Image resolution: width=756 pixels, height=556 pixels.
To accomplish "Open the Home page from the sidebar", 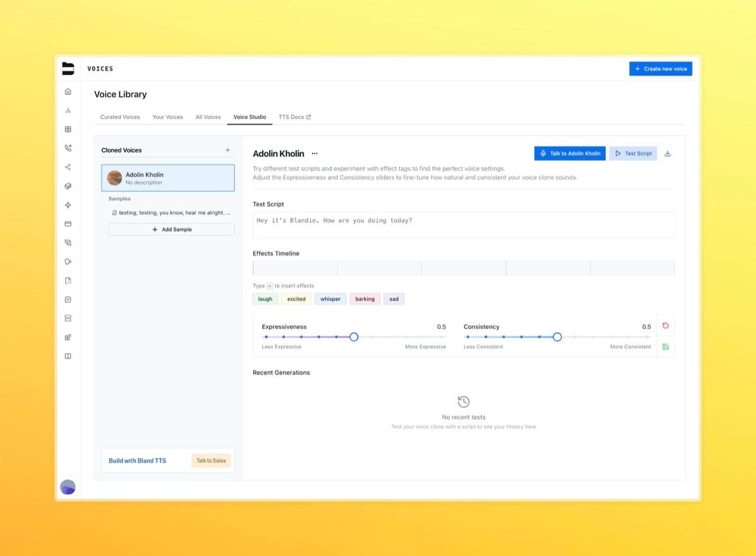I will pos(68,91).
